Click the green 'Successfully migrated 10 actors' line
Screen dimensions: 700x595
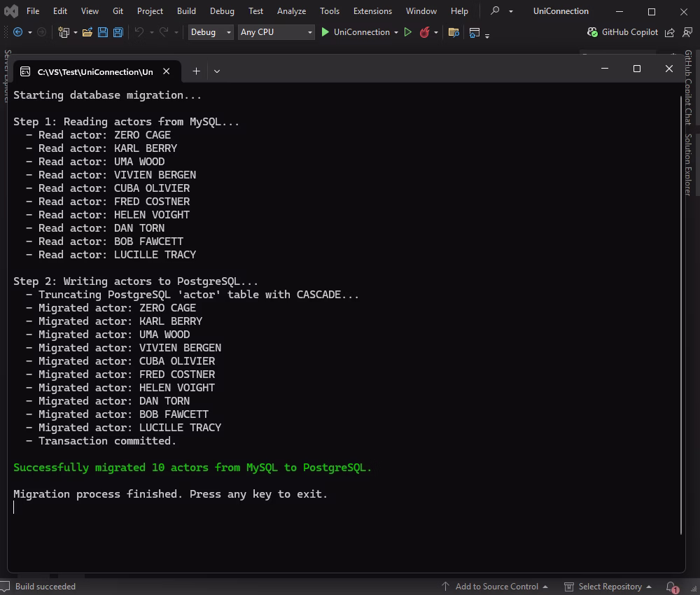pos(192,468)
